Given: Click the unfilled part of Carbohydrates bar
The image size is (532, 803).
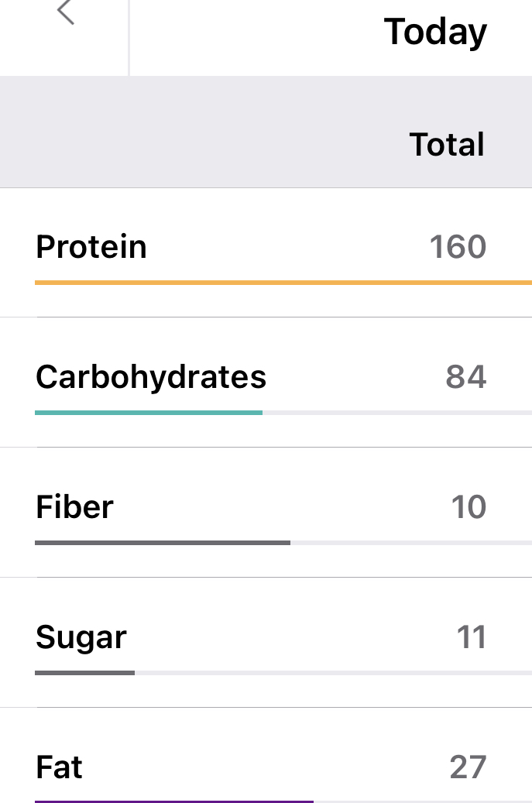Looking at the screenshot, I should 396,413.
